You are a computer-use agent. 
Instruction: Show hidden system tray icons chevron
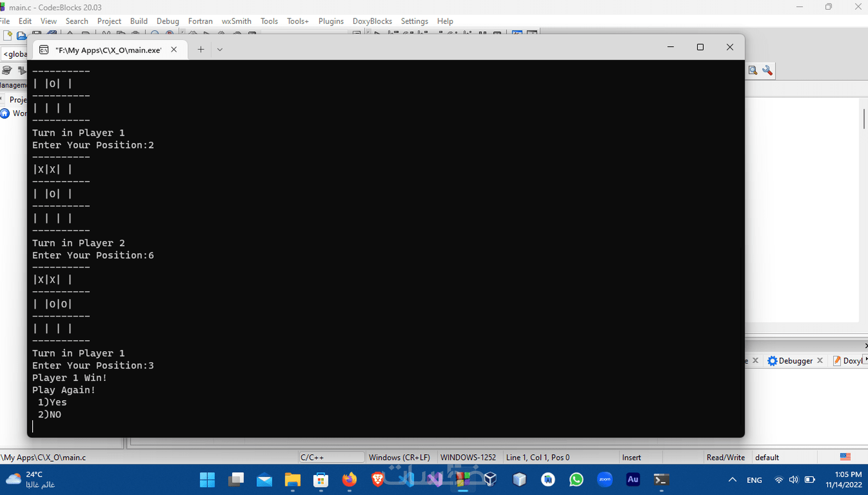pos(732,480)
